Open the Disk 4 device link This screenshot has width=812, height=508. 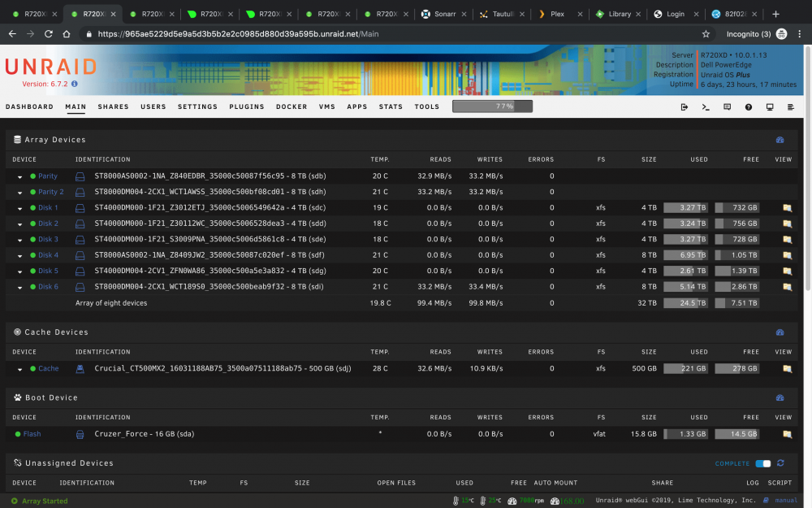click(x=48, y=255)
